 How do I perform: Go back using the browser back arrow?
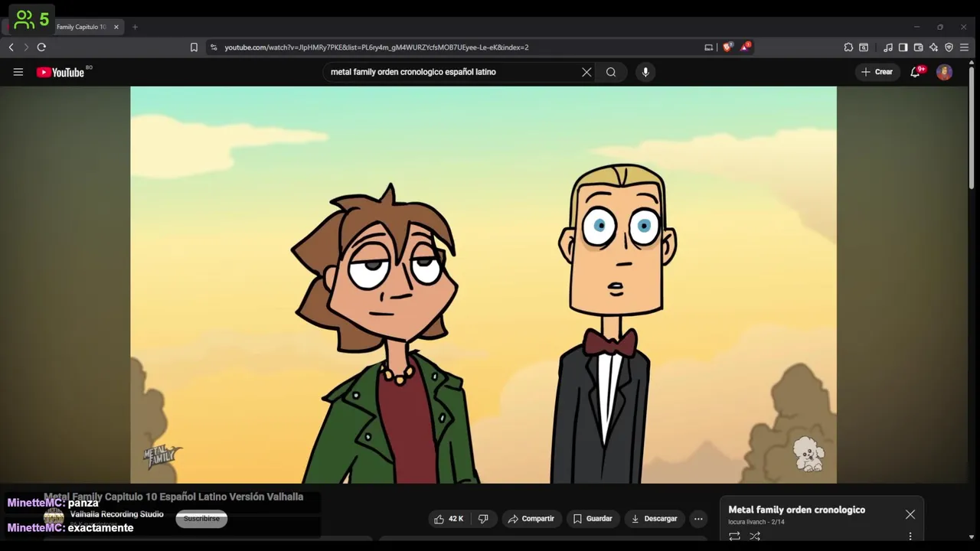(11, 47)
